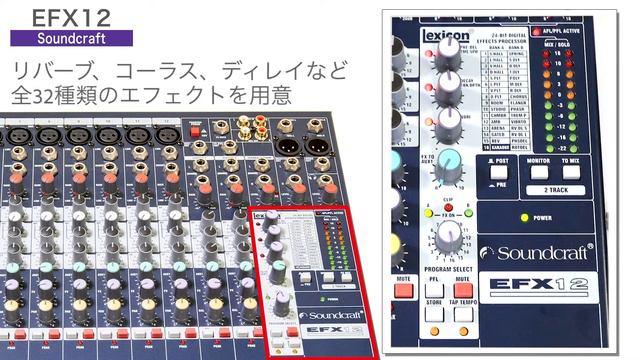Click the orange LED beside the third Lexicon knob
The height and width of the screenshot is (360, 640).
(x=429, y=122)
